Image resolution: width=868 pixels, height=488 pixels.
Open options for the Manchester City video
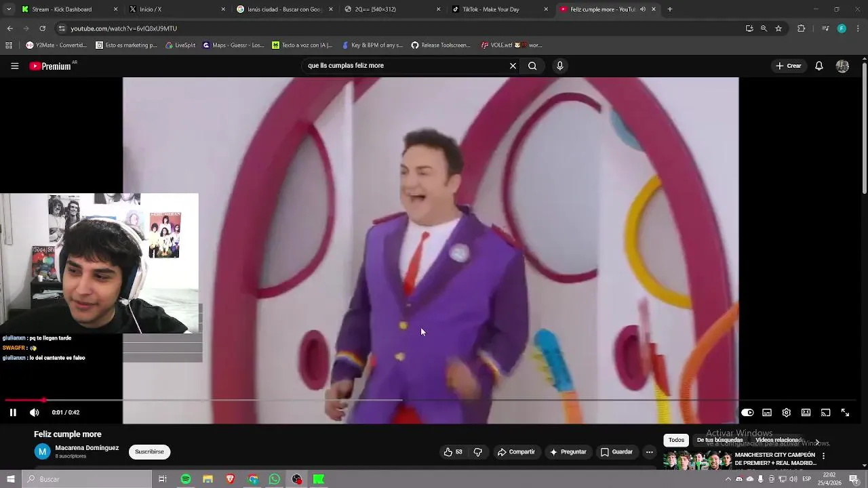click(x=823, y=456)
